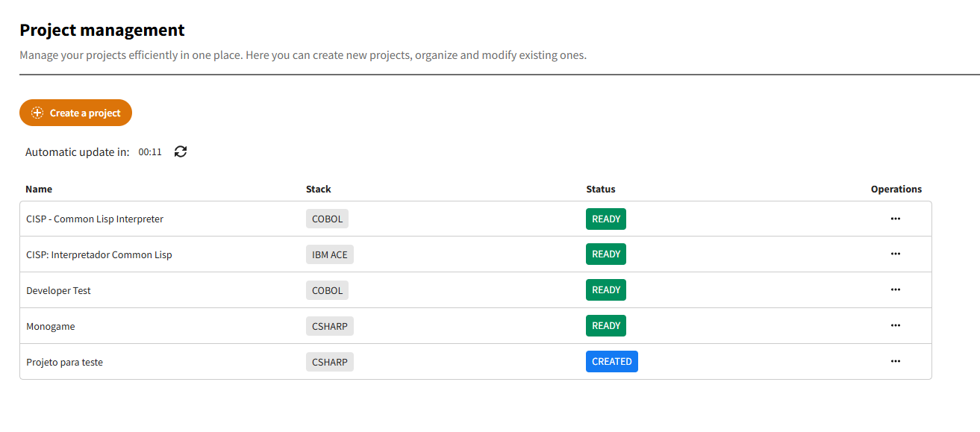
Task: Click the COBOL tag in Developer Test row
Action: 327,290
